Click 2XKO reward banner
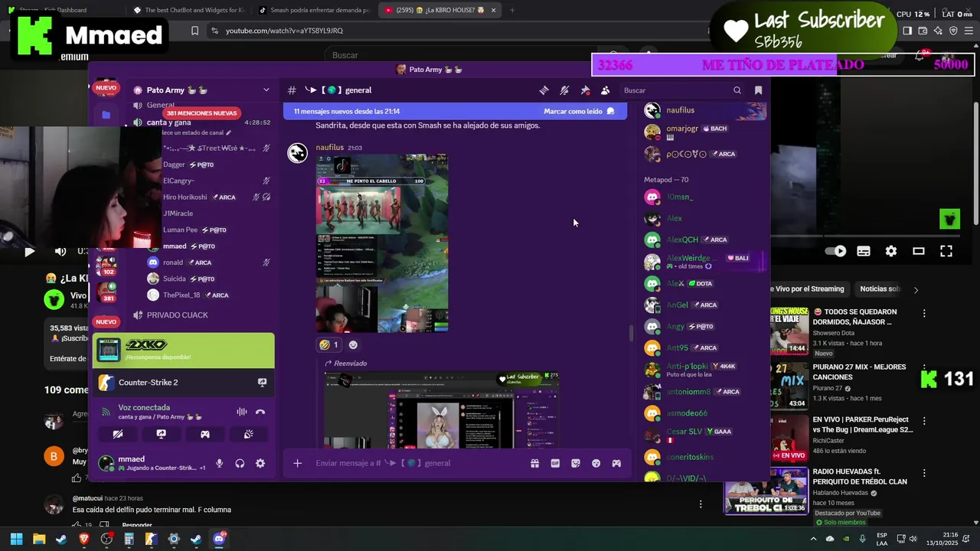Screen dimensions: 980x551 (183, 350)
